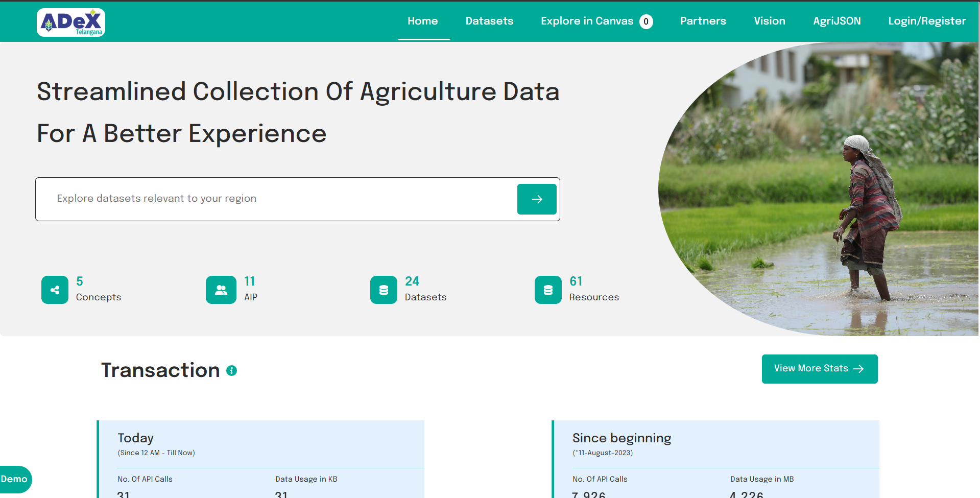Image resolution: width=980 pixels, height=498 pixels.
Task: Click the Resources database icon
Action: 548,290
